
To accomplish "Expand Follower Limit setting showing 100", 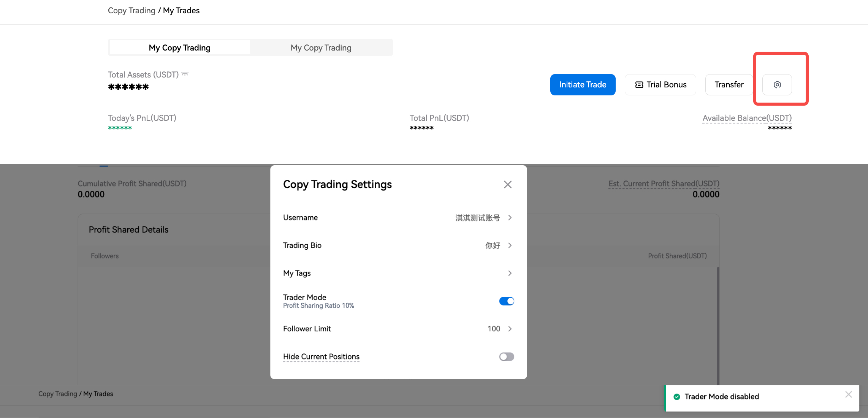I will (510, 329).
